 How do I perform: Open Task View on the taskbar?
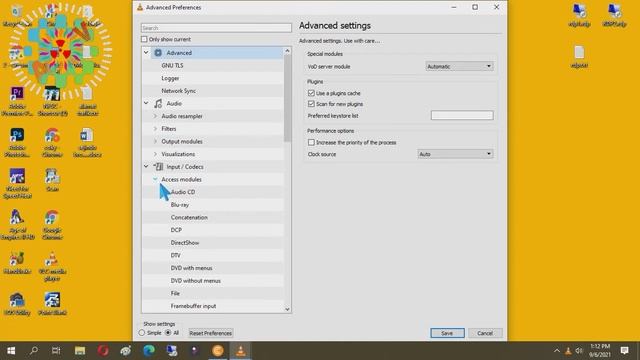[56, 351]
